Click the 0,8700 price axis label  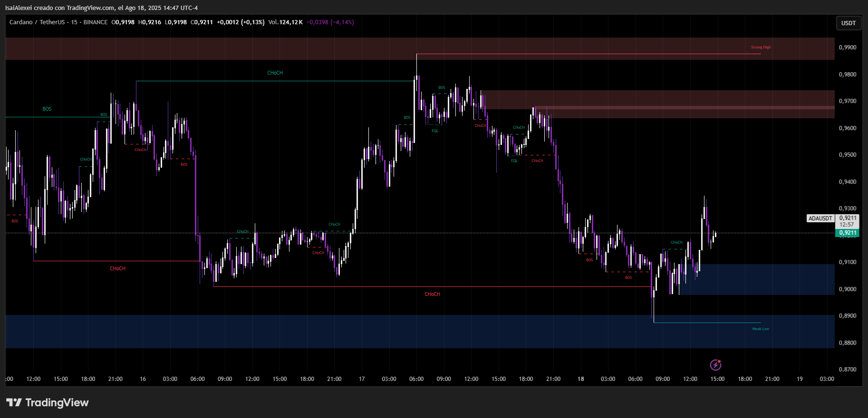(848, 370)
